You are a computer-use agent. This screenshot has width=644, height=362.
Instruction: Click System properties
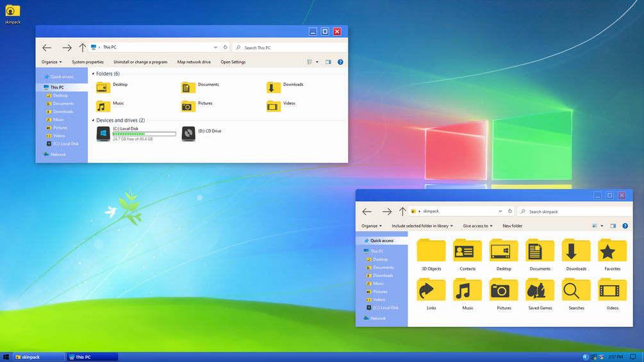88,62
